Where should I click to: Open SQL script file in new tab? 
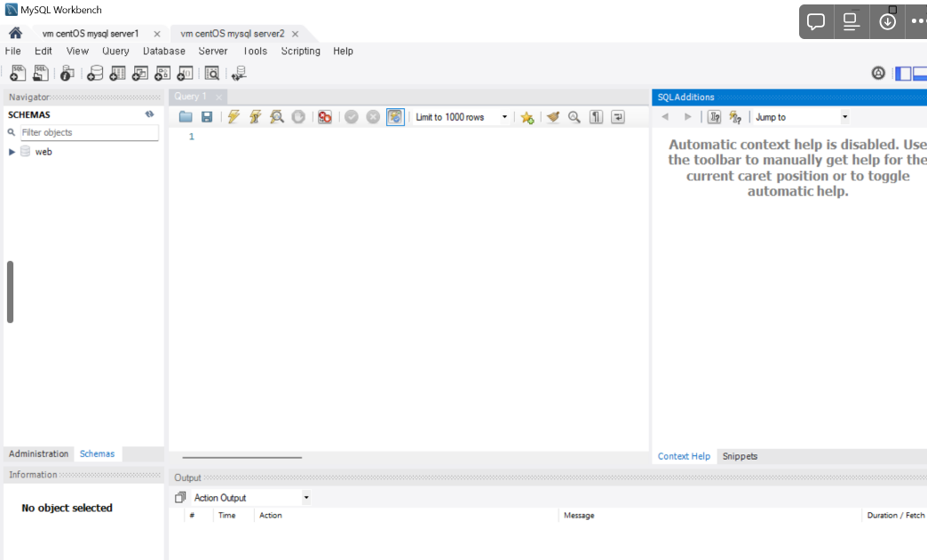point(40,74)
